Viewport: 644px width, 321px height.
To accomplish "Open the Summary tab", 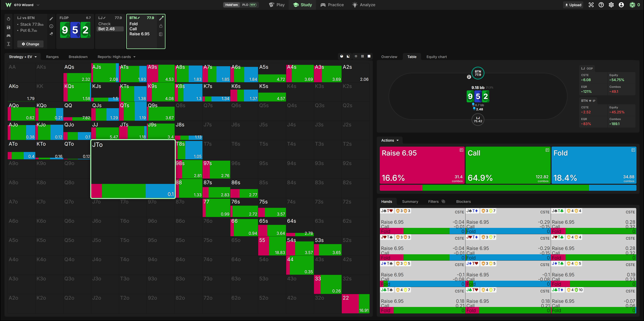I will point(410,201).
